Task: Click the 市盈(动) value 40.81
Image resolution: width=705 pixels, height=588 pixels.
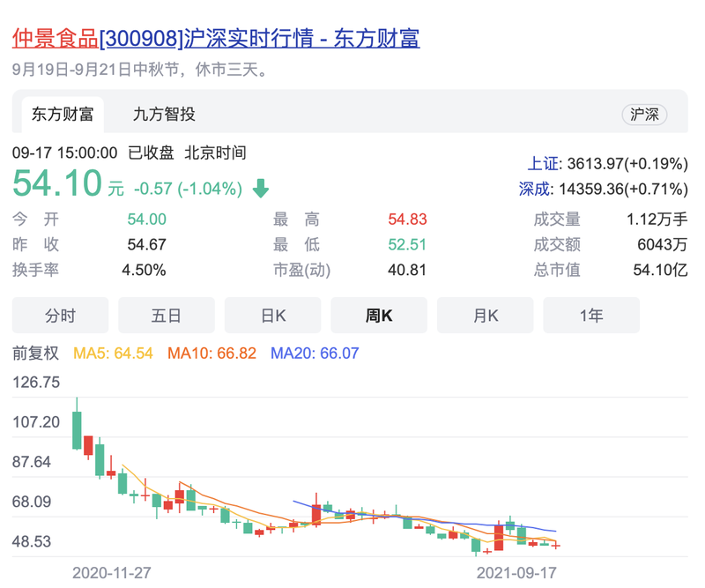Action: point(407,270)
